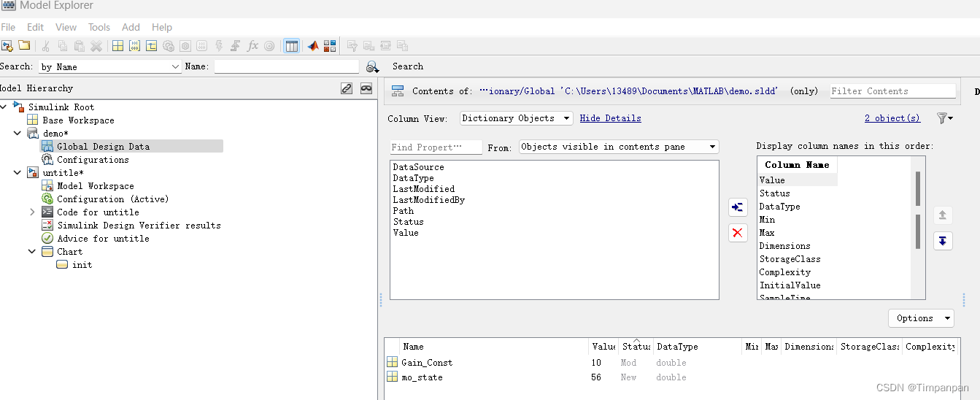Viewport: 980px width, 400px height.
Task: Click the move column down arrow button
Action: point(943,241)
